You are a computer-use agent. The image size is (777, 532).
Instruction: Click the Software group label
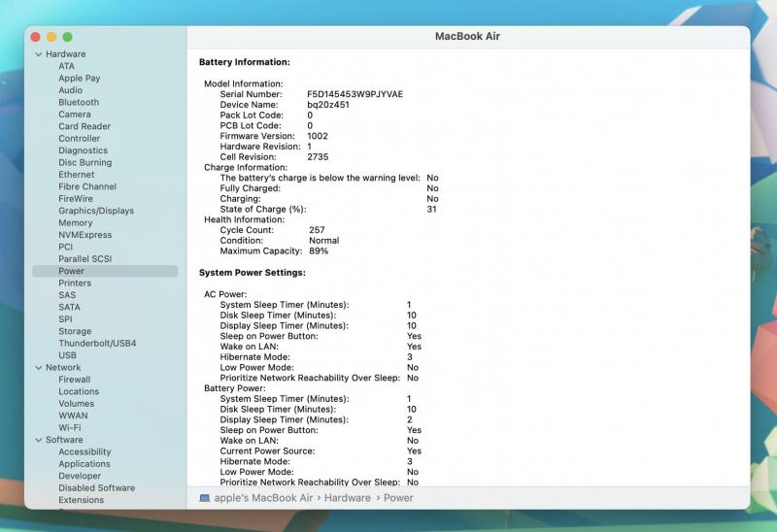click(x=64, y=440)
